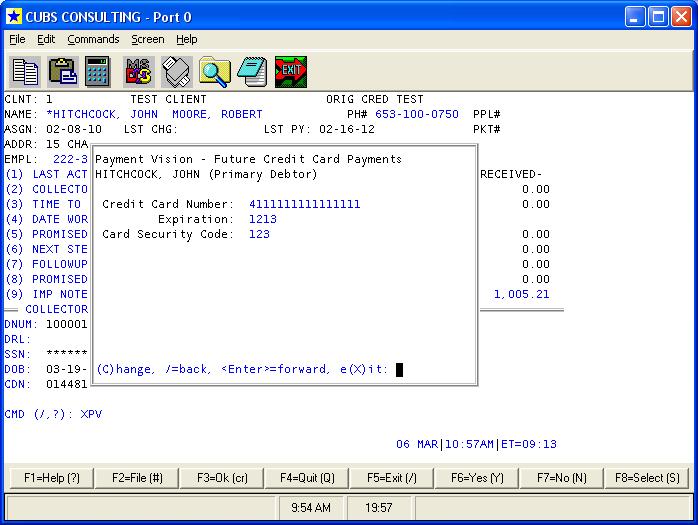Image resolution: width=698 pixels, height=525 pixels.
Task: Click the credit card number 4111111111111111
Action: point(304,204)
